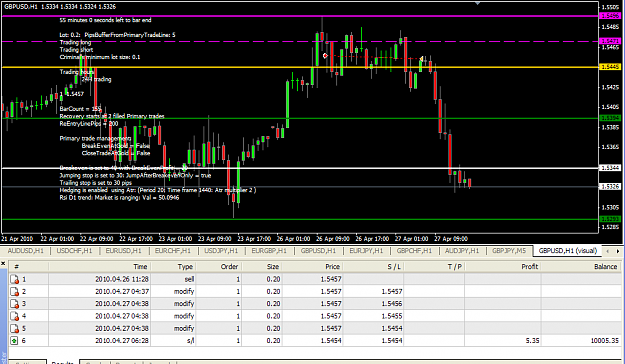Click the Order column header
The image size is (625, 364).
click(218, 267)
